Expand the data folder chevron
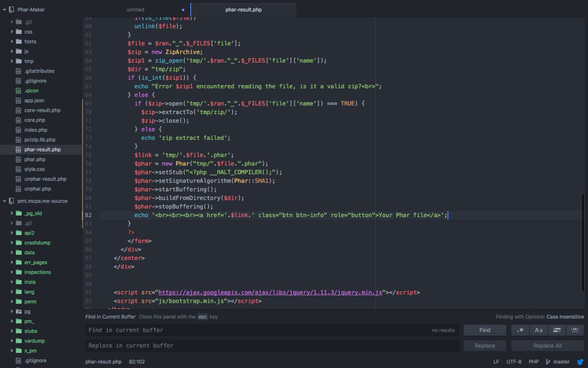Image resolution: width=588 pixels, height=368 pixels. pos(12,253)
